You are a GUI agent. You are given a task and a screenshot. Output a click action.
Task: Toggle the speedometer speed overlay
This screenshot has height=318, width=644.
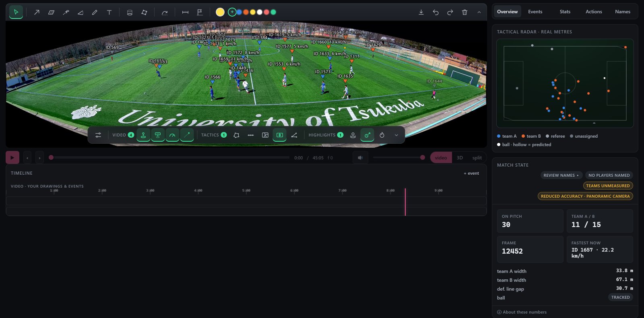[x=172, y=135]
